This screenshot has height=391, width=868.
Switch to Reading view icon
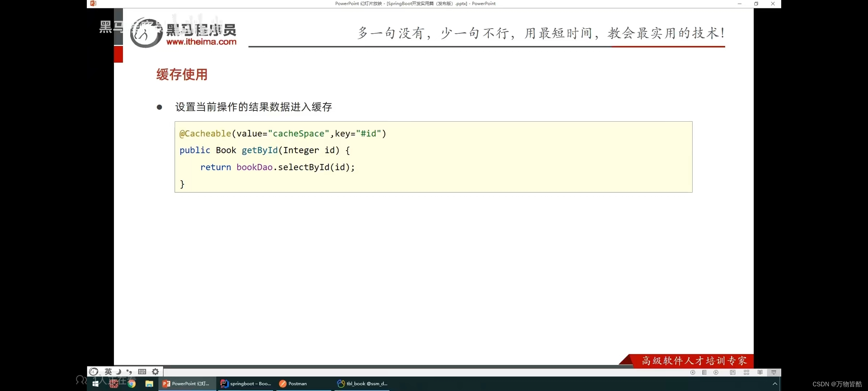point(760,372)
